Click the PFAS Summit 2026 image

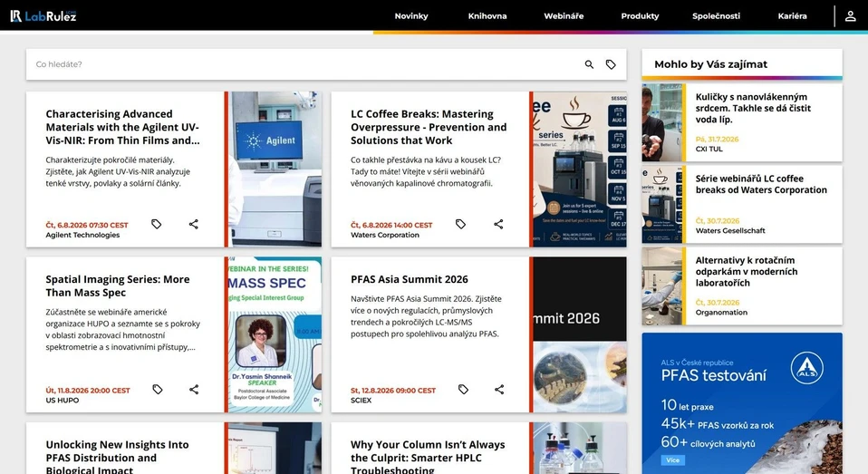pos(580,334)
